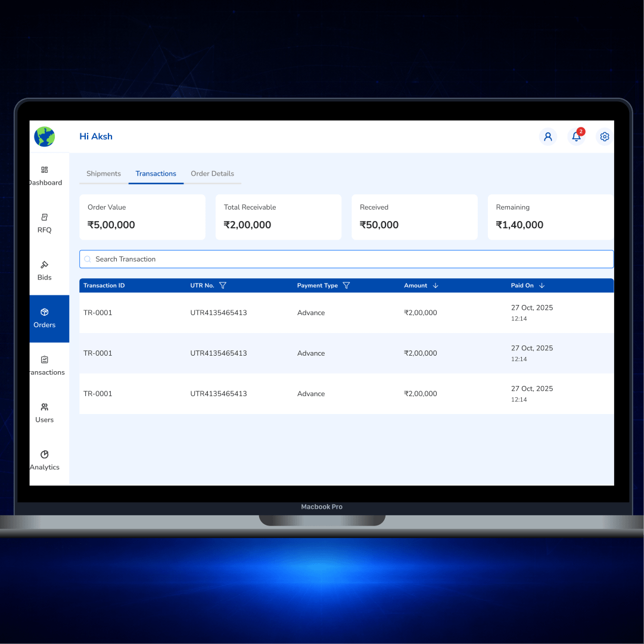644x644 pixels.
Task: Open the settings gear icon
Action: pos(605,136)
